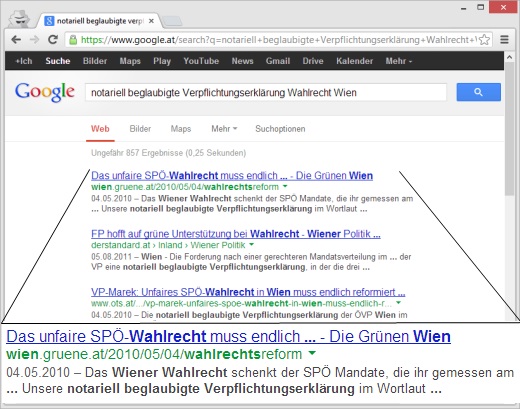520x409 pixels.
Task: Click the browser forward arrow
Action: click(x=34, y=40)
